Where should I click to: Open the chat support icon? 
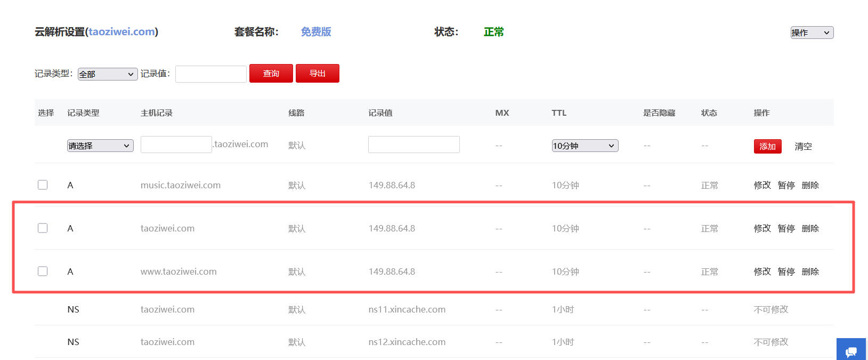(x=851, y=350)
